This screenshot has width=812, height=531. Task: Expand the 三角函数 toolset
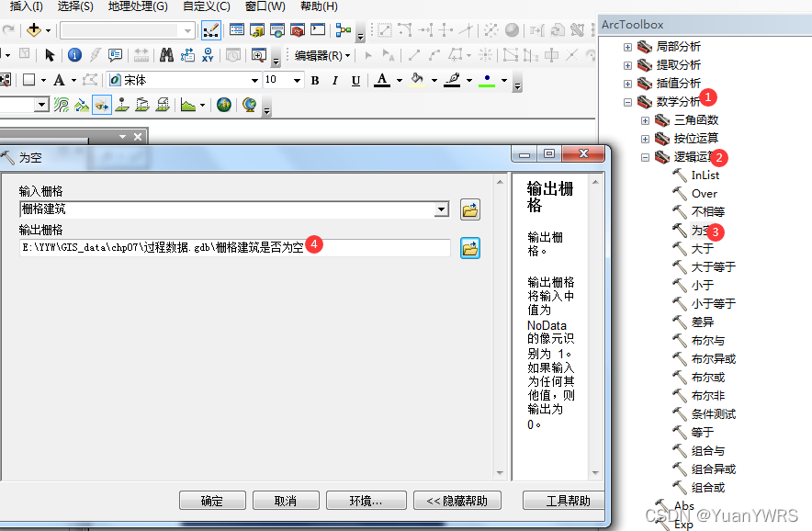[x=646, y=119]
